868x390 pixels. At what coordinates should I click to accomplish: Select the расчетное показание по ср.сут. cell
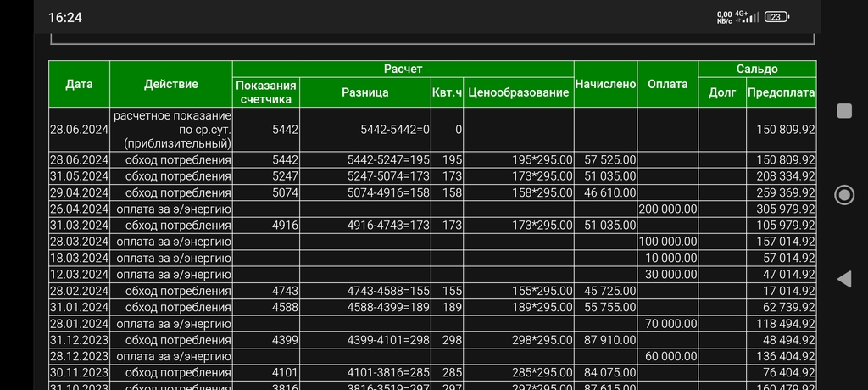(173, 129)
